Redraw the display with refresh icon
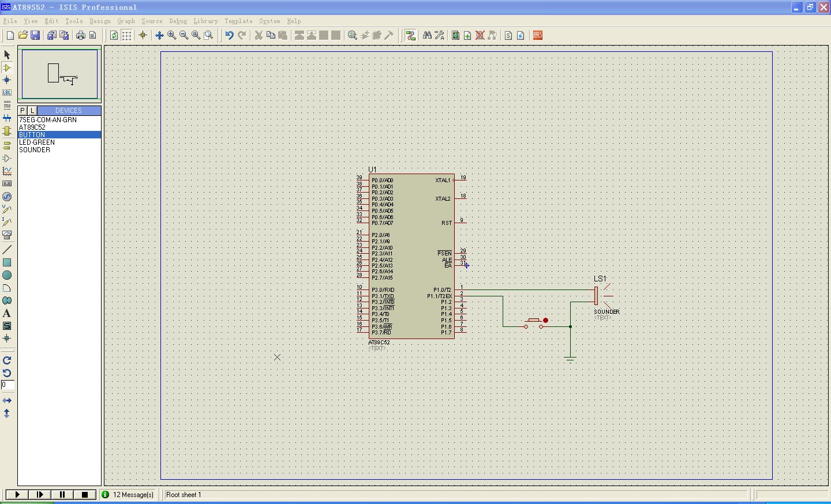 114,35
